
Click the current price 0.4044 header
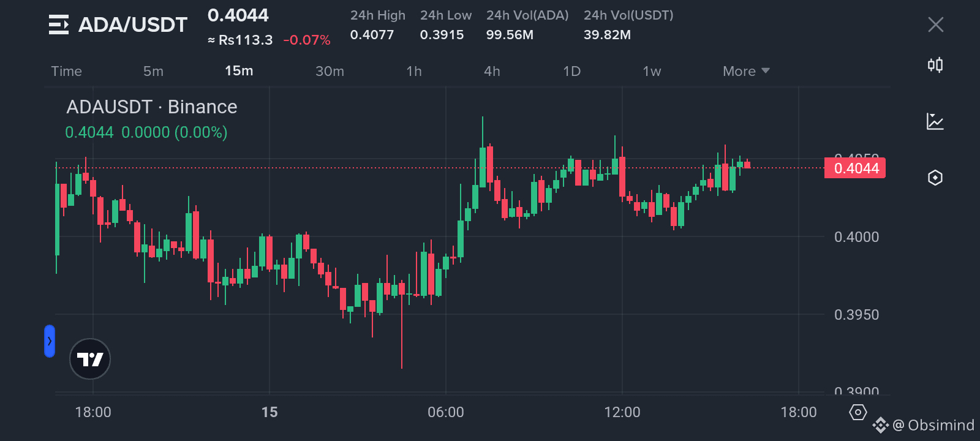pos(238,15)
